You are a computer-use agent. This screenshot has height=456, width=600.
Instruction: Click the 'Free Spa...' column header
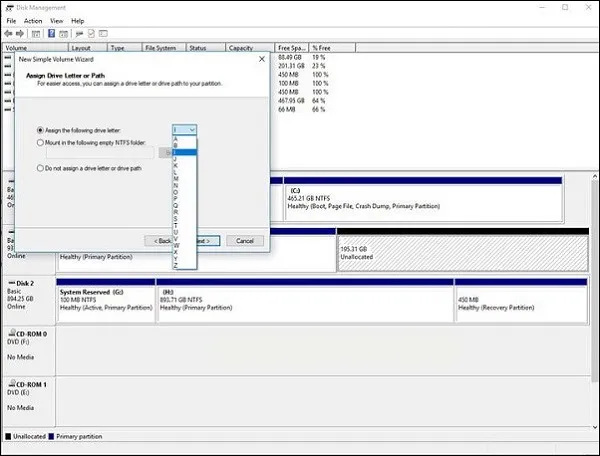coord(292,48)
